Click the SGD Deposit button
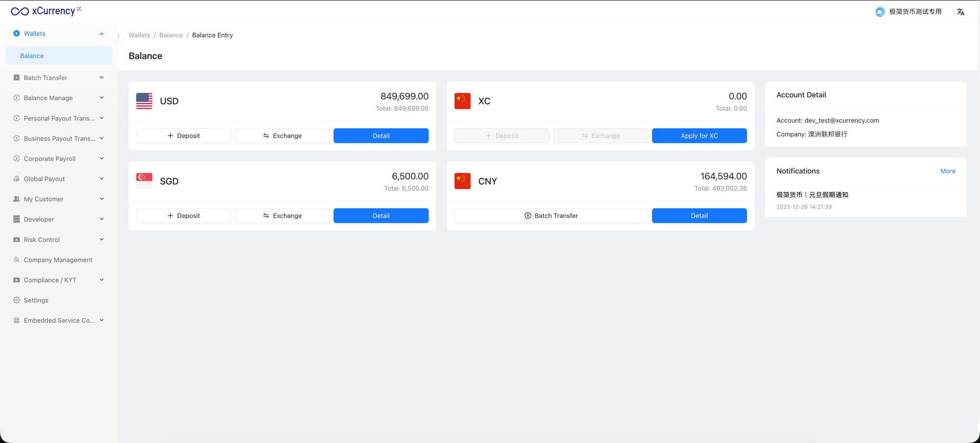The width and height of the screenshot is (980, 443). click(183, 216)
